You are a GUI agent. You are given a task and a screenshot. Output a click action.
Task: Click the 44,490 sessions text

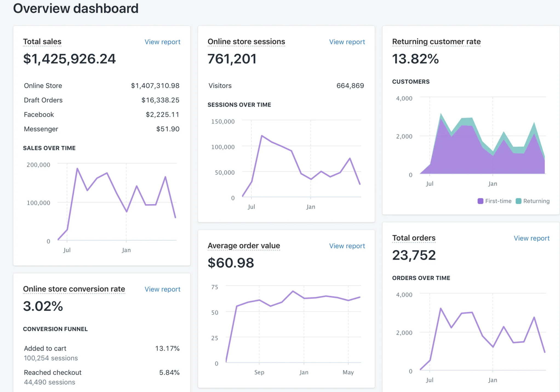click(x=49, y=382)
